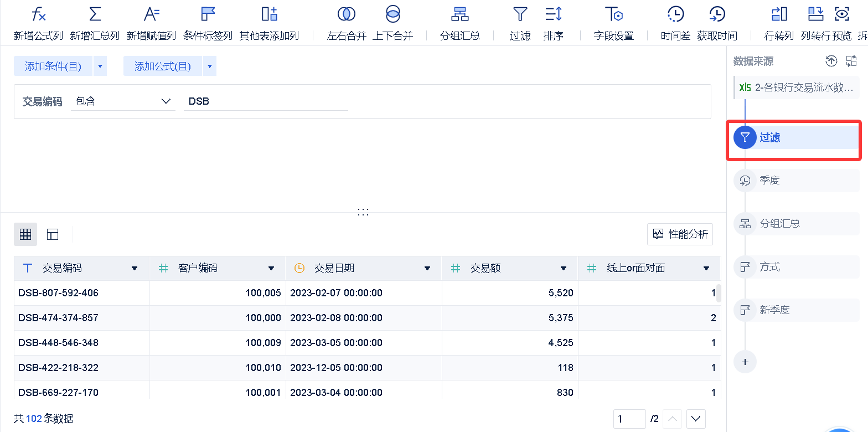Switch to grid table view icon
868x432 pixels.
pos(25,234)
